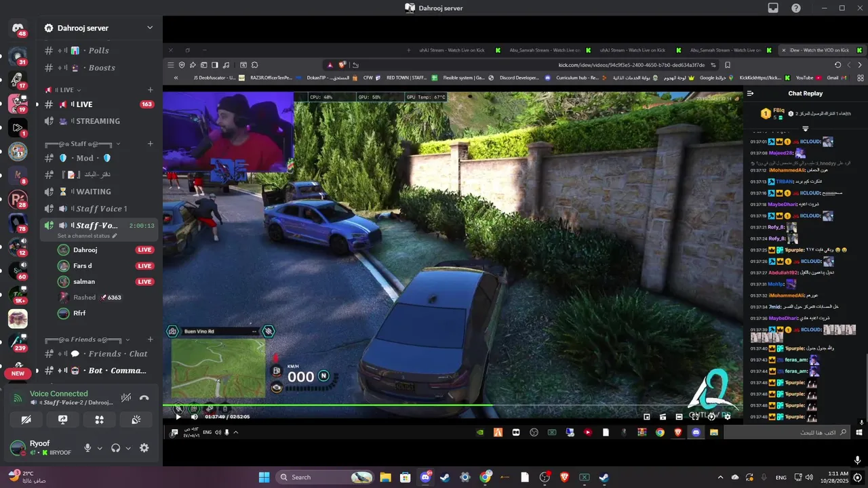Open the soundboard in voice panel
This screenshot has width=868, height=488.
click(x=136, y=420)
